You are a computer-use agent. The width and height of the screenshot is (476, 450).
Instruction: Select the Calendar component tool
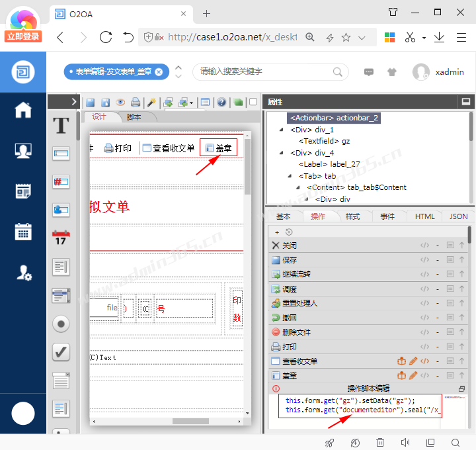[61, 238]
